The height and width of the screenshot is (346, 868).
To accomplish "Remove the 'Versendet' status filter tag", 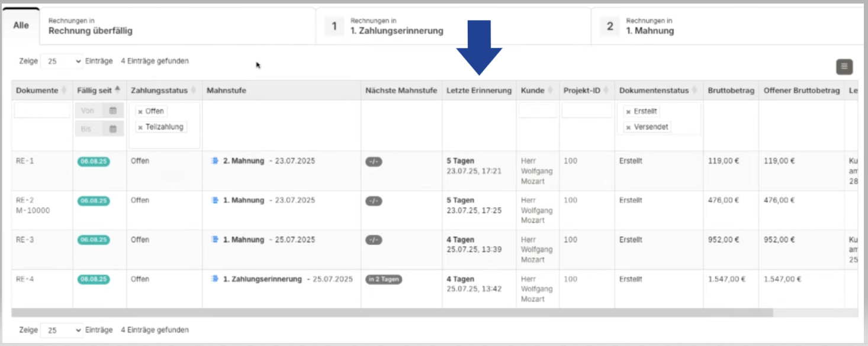I will tap(628, 127).
